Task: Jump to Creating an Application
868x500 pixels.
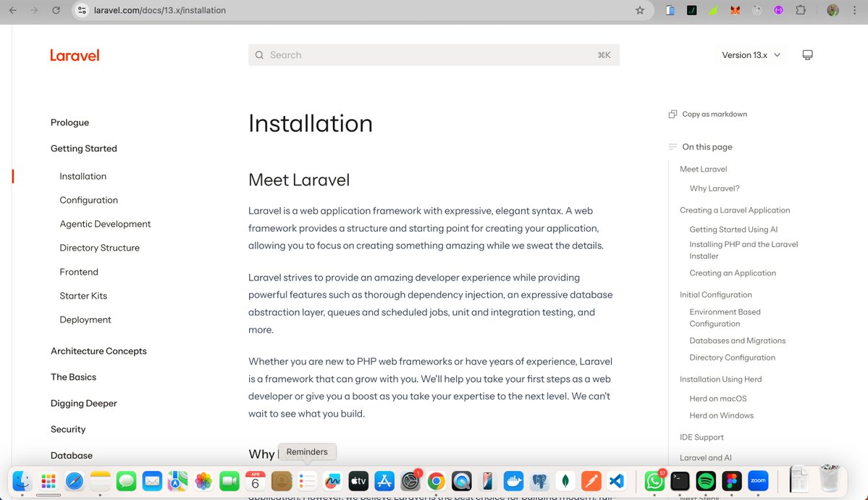Action: [x=733, y=272]
